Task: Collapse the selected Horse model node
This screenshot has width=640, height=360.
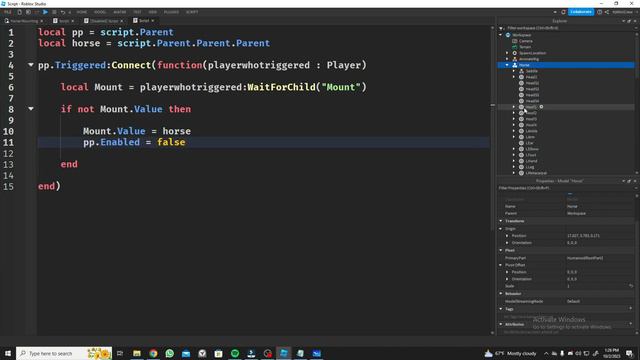Action: [507, 65]
